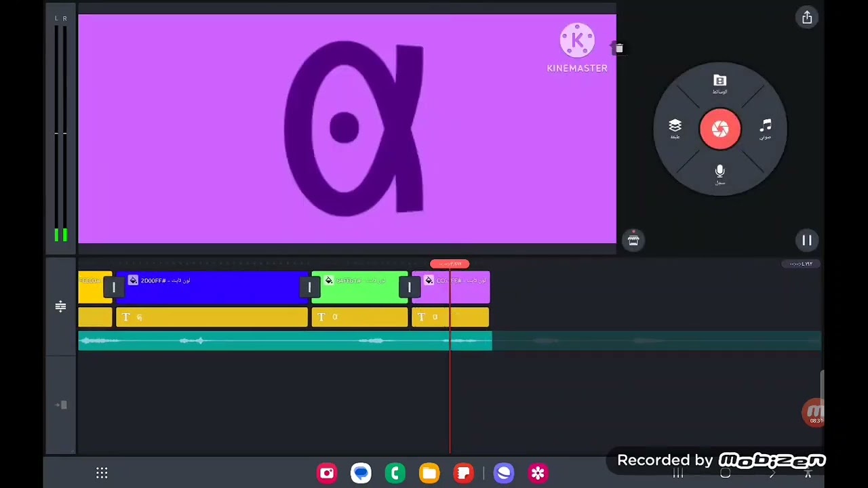Pause the preview playback
Viewport: 868px width, 488px height.
tap(807, 240)
